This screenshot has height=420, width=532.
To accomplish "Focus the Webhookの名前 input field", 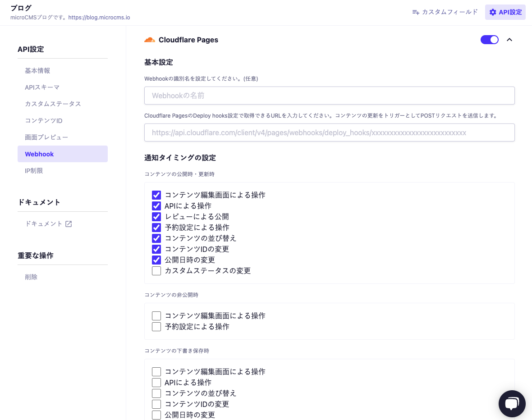I will (x=329, y=96).
